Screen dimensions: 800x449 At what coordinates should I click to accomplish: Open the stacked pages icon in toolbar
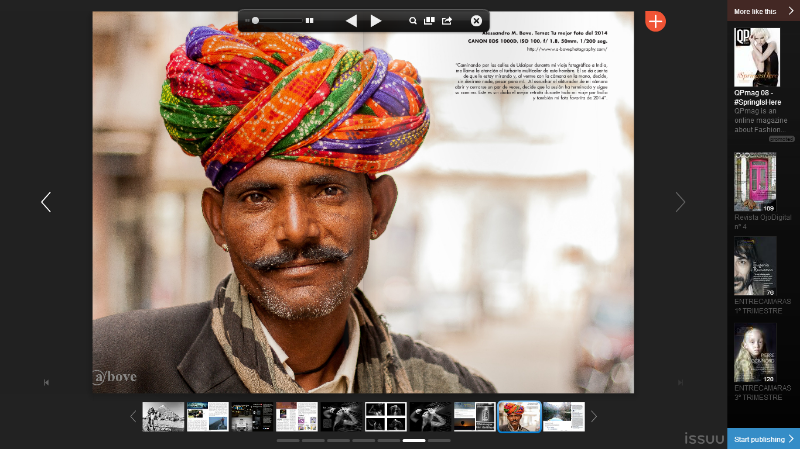429,20
